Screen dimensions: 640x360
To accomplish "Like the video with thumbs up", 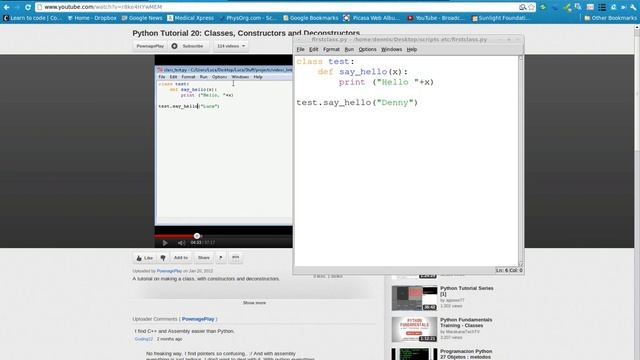I will [x=144, y=258].
